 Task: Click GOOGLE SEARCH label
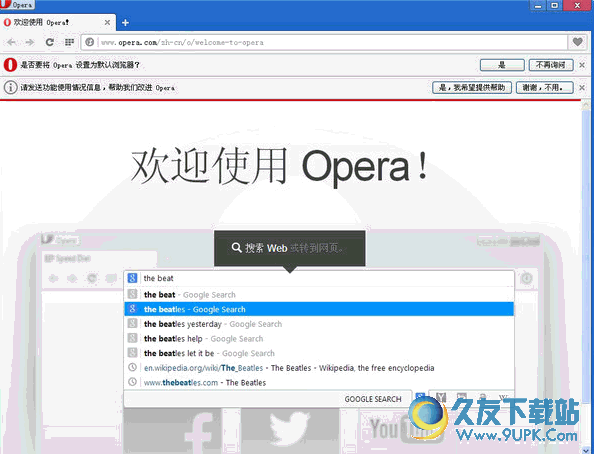[373, 399]
